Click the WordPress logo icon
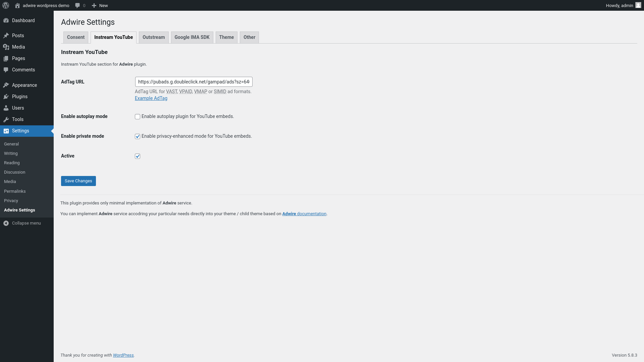Screen dimensions: 644x362 5,5
